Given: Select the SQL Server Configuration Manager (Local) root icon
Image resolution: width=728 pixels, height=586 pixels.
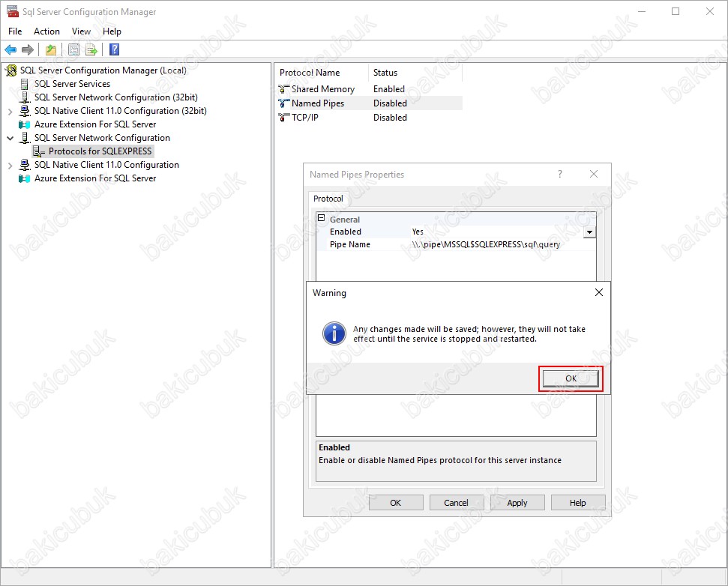Looking at the screenshot, I should 11,70.
